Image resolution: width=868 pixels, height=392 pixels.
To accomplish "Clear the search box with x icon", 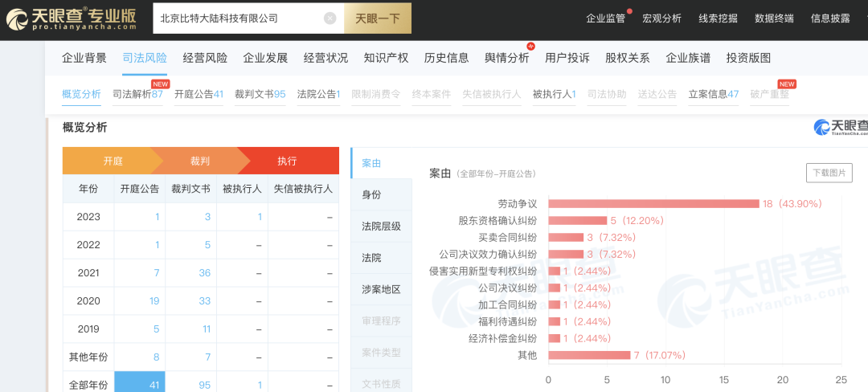I will tap(330, 18).
